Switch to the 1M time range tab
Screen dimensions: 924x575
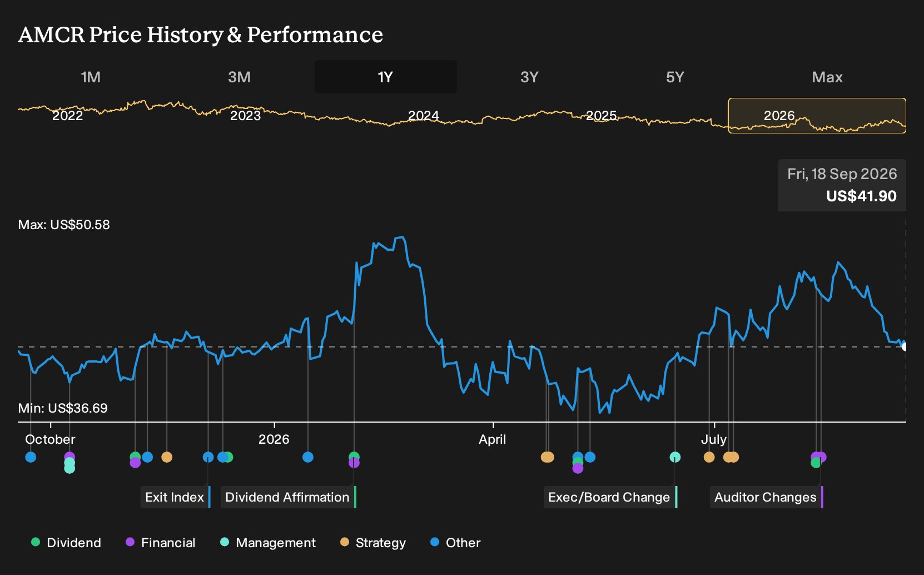tap(91, 77)
